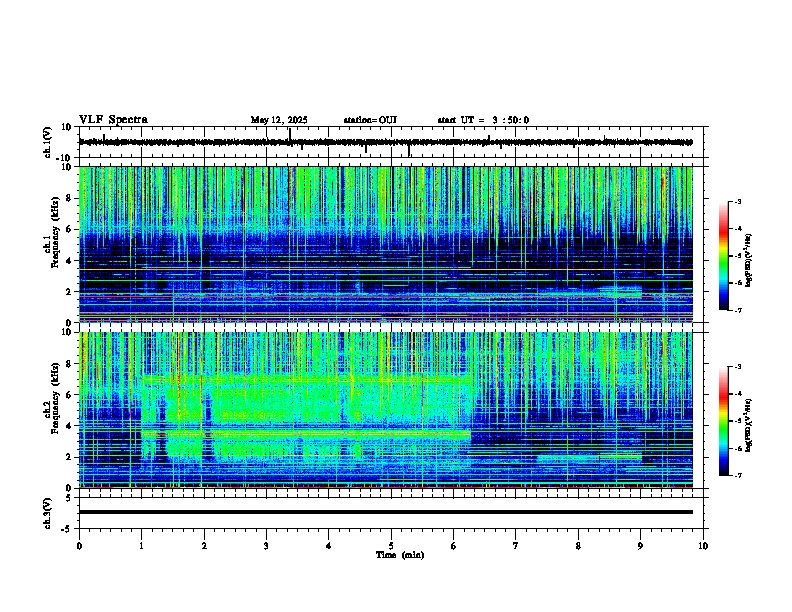Click the ch.1 waveform trace strip

[386, 142]
